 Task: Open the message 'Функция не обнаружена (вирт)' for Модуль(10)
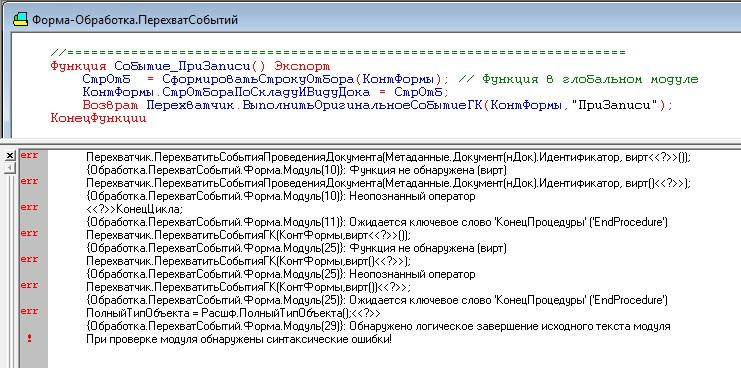[x=297, y=170]
